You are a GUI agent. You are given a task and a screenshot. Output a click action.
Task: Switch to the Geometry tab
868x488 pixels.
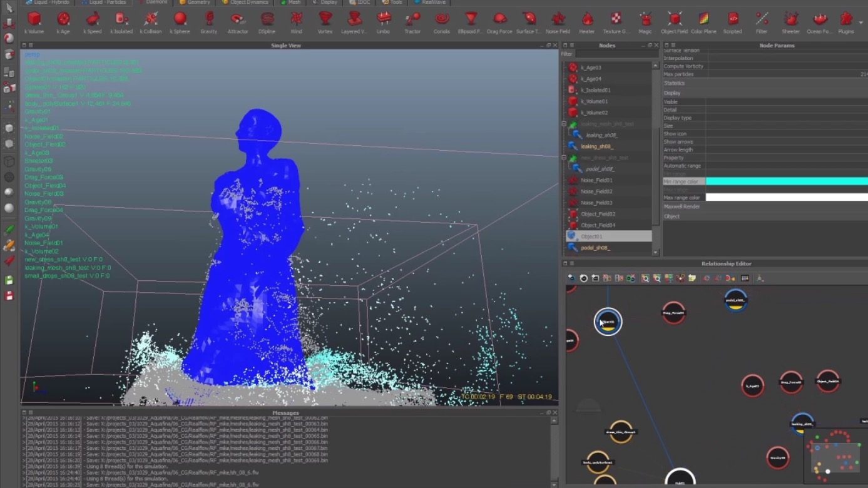[195, 3]
